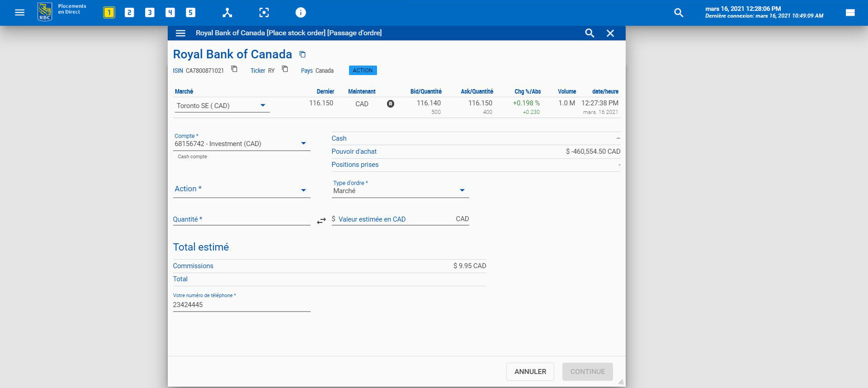868x388 pixels.
Task: Click the R real-time indicator icon
Action: [x=391, y=104]
